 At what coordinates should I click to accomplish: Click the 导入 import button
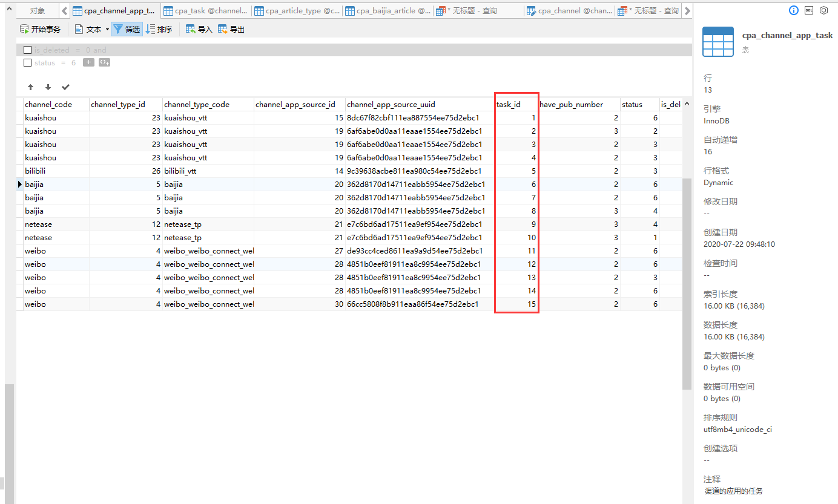(199, 29)
